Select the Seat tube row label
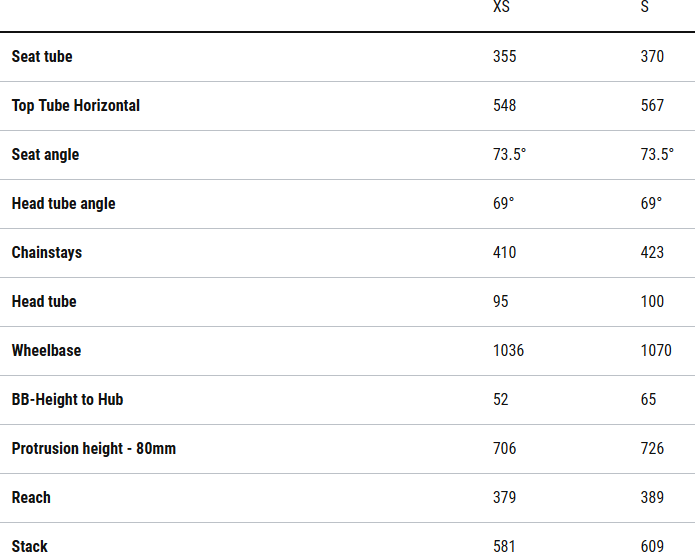Viewport: 695px width, 552px height. (42, 57)
